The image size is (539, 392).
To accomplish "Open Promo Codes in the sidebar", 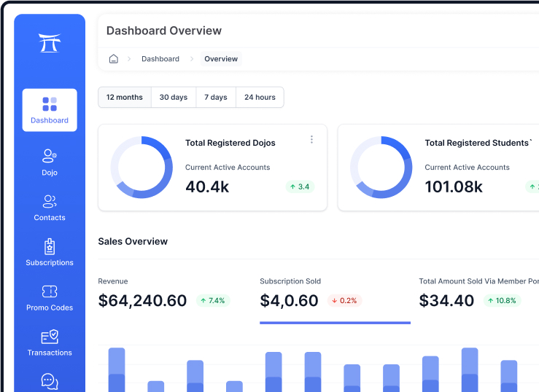I will (x=50, y=297).
